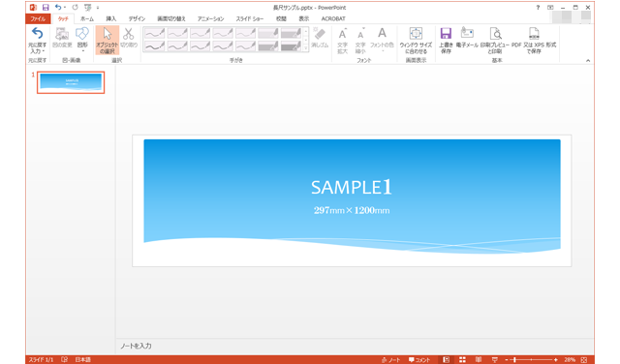This screenshot has height=364, width=620.
Task: Click 日本語 language in status bar
Action: [83, 360]
